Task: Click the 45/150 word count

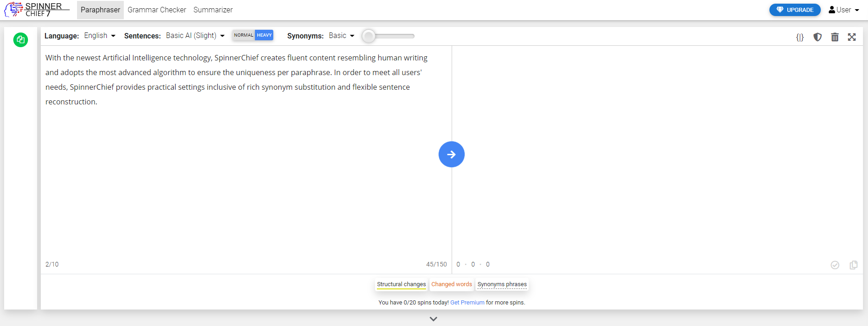Action: click(437, 264)
